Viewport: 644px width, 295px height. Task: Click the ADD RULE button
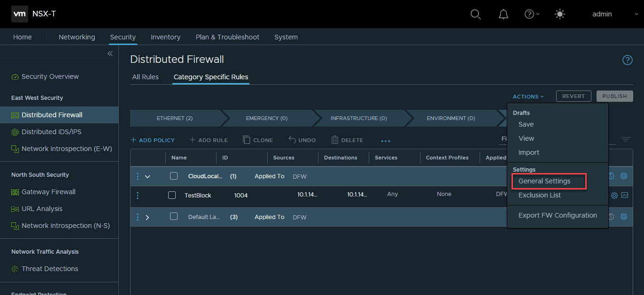point(209,140)
